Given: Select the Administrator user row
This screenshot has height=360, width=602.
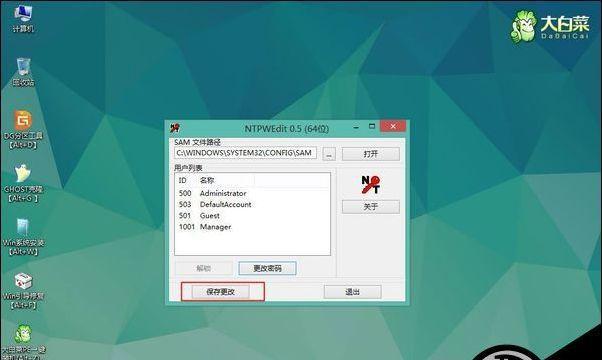Looking at the screenshot, I should pyautogui.click(x=252, y=193).
